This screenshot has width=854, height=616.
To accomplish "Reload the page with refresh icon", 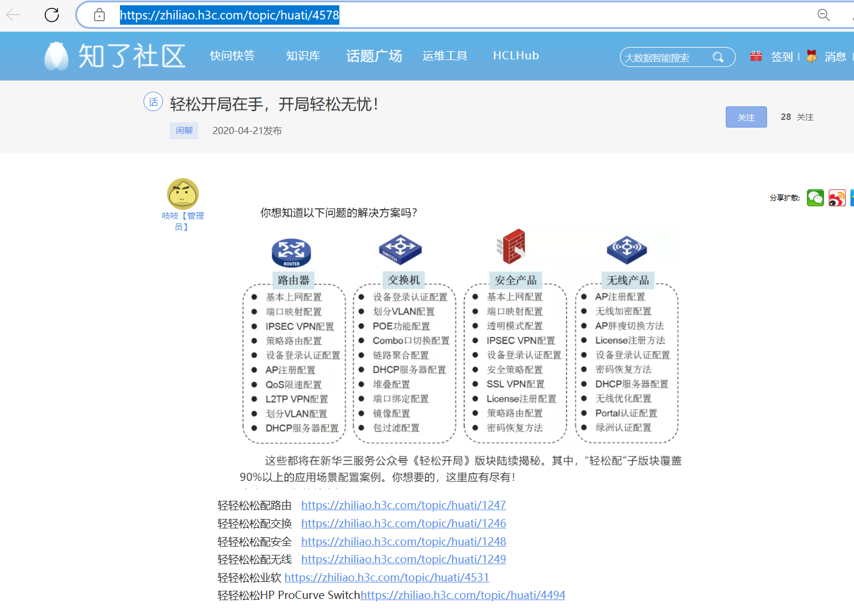I will (x=52, y=15).
